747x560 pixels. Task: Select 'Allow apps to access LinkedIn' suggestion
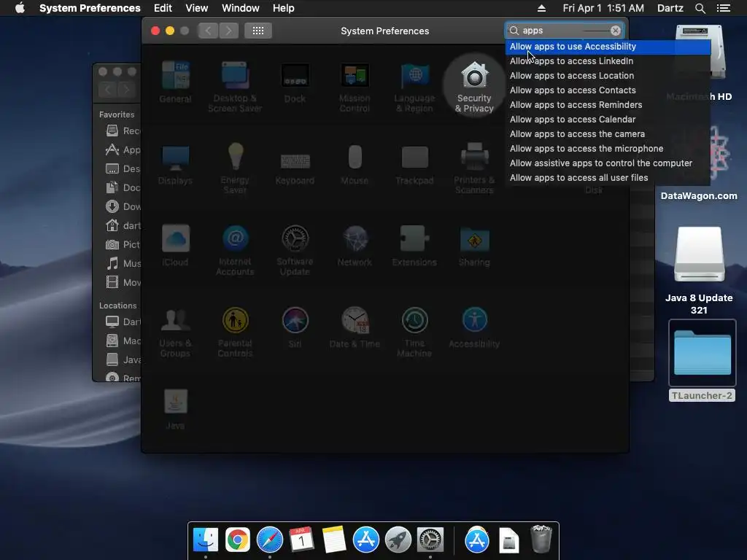[608, 61]
